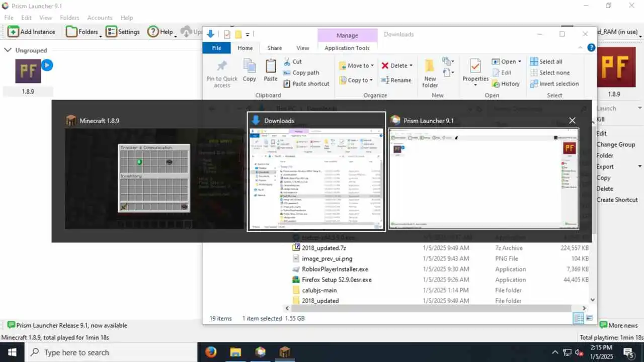Open the Application Tools tab in Explorer

347,48
